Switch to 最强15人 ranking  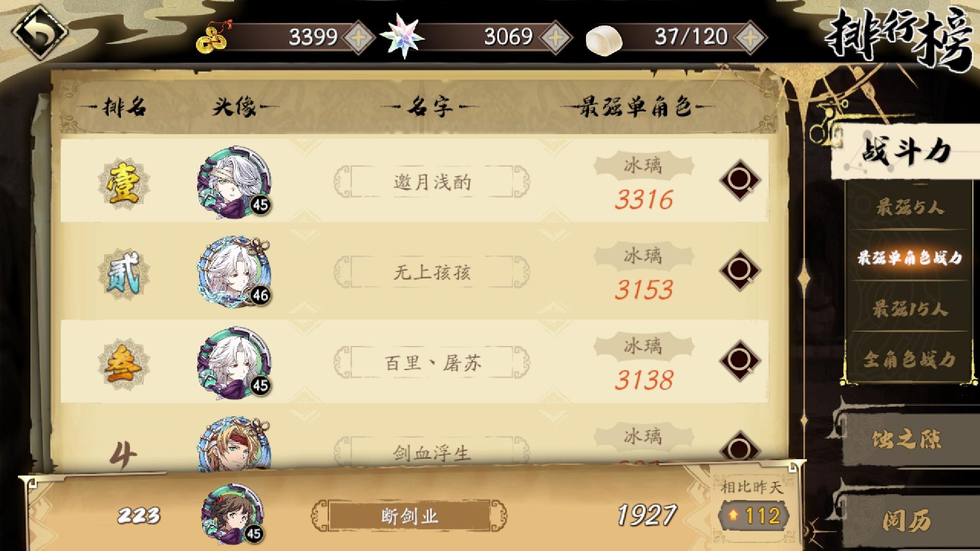910,309
